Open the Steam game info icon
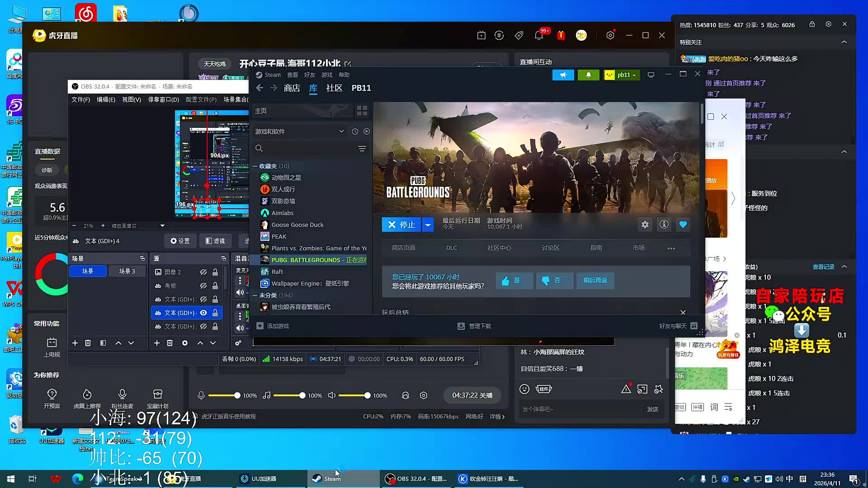 point(664,225)
